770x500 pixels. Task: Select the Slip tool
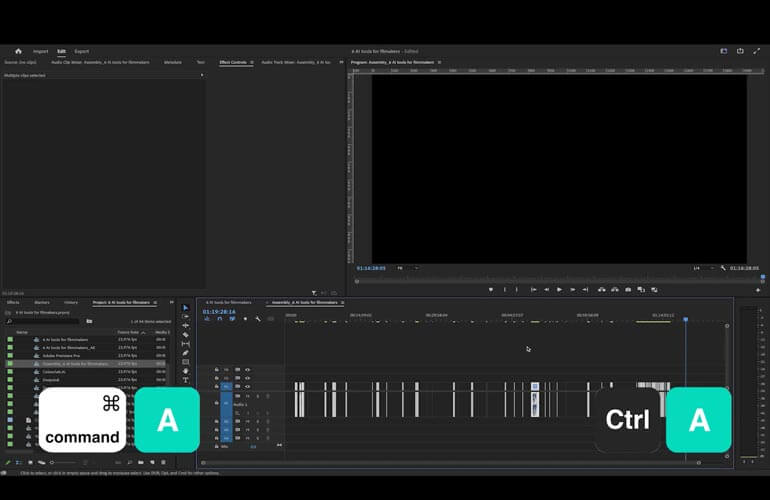tap(186, 344)
